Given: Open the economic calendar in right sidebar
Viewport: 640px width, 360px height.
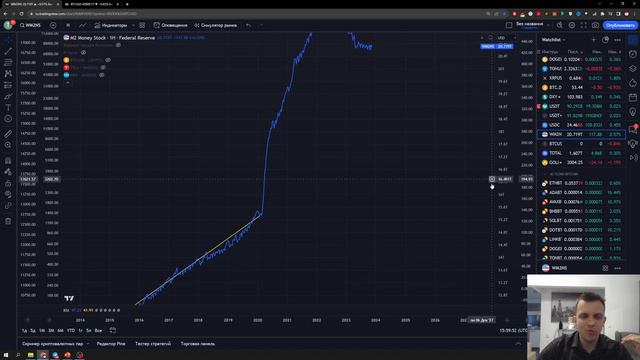Looking at the screenshot, I should [x=633, y=97].
